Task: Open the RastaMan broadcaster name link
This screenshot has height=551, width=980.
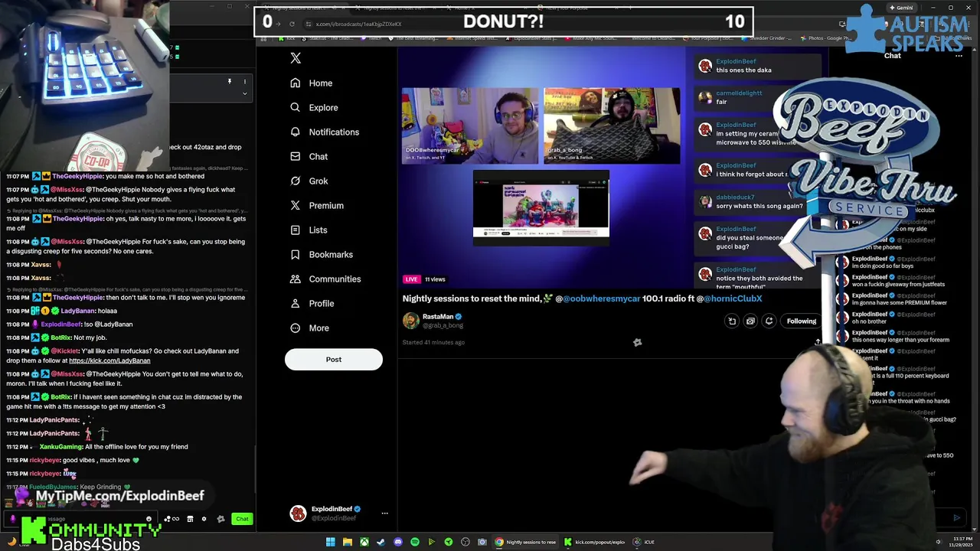Action: pyautogui.click(x=438, y=316)
